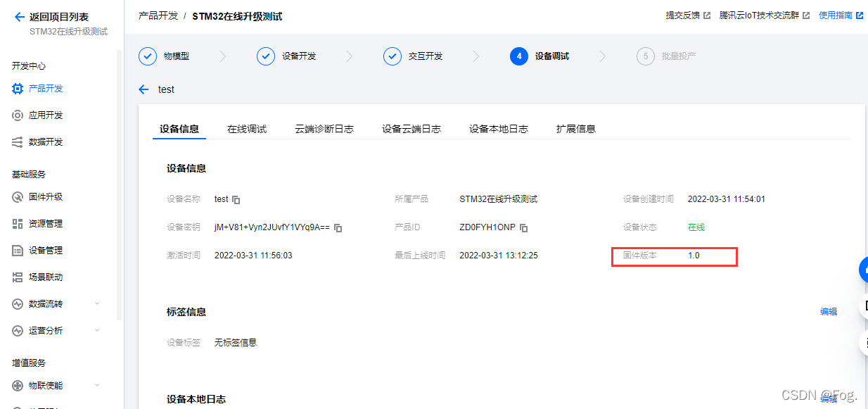The image size is (868, 409).
Task: Open 资源管理 in the sidebar
Action: coord(38,224)
